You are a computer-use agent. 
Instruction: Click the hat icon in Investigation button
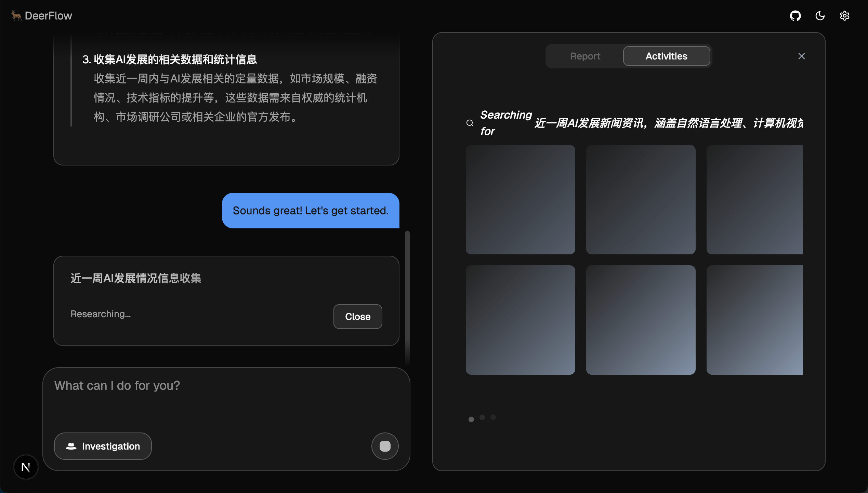click(x=71, y=446)
